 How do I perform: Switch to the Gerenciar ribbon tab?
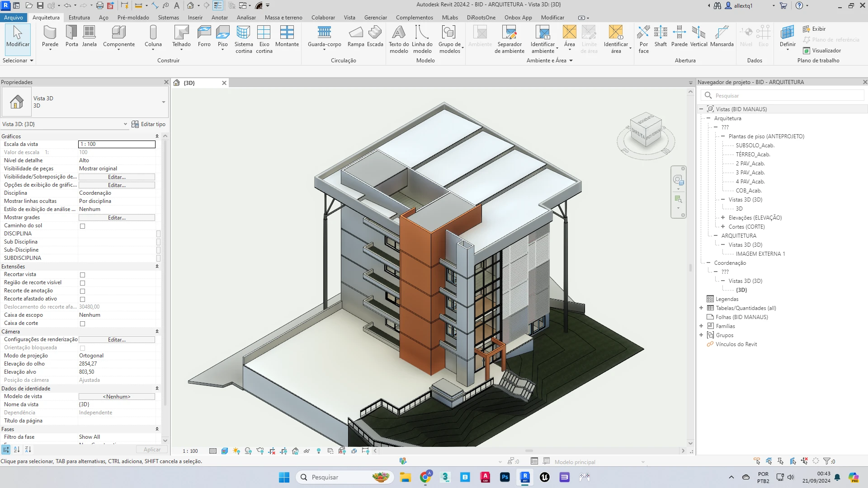[x=375, y=18]
